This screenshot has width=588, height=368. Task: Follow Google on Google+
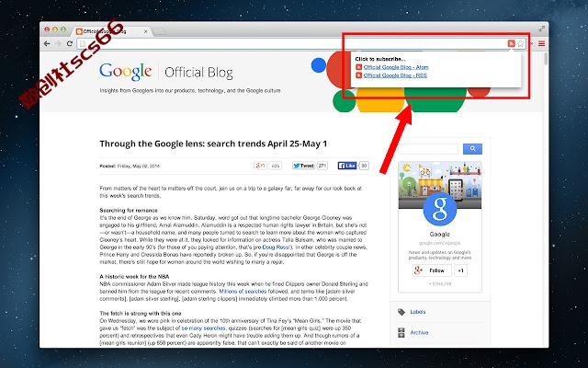pos(432,270)
